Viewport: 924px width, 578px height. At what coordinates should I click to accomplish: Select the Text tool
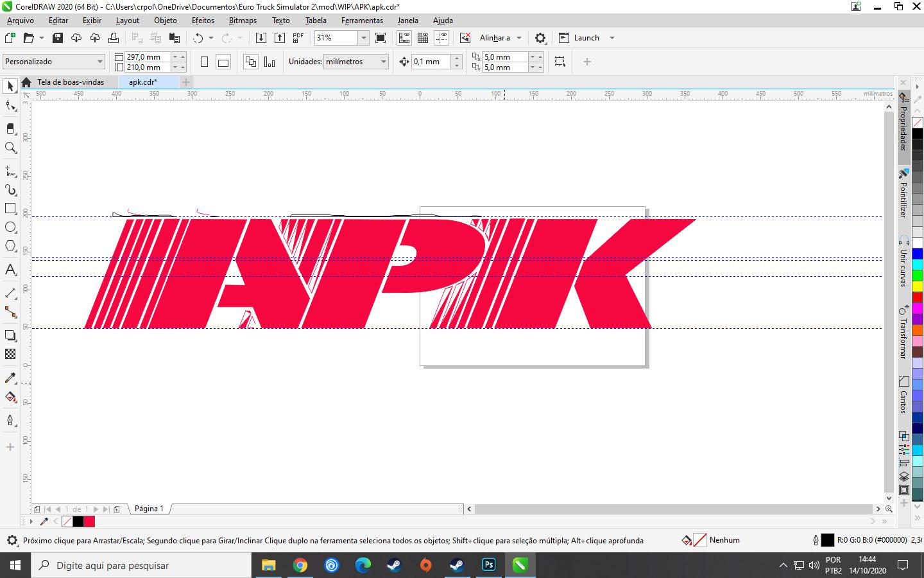click(10, 270)
